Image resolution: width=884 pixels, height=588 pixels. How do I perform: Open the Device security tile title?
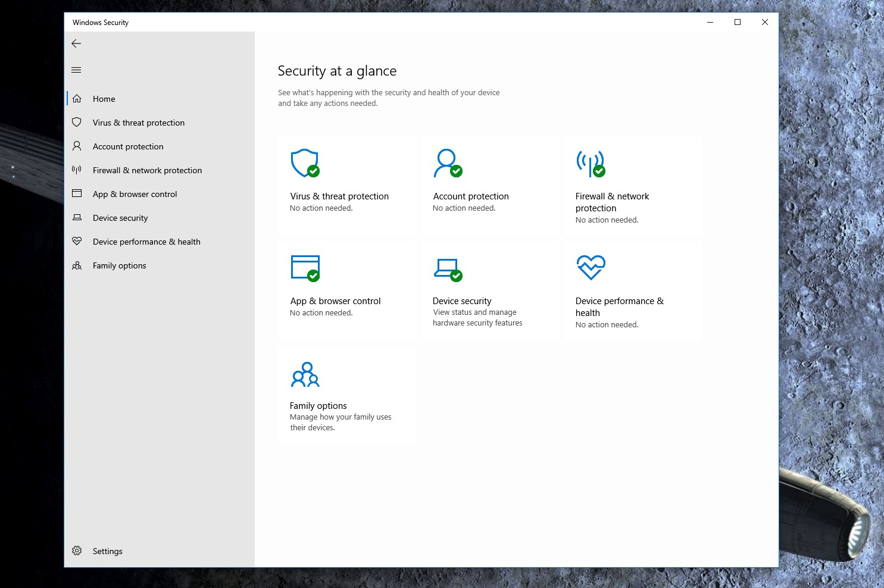coord(462,301)
